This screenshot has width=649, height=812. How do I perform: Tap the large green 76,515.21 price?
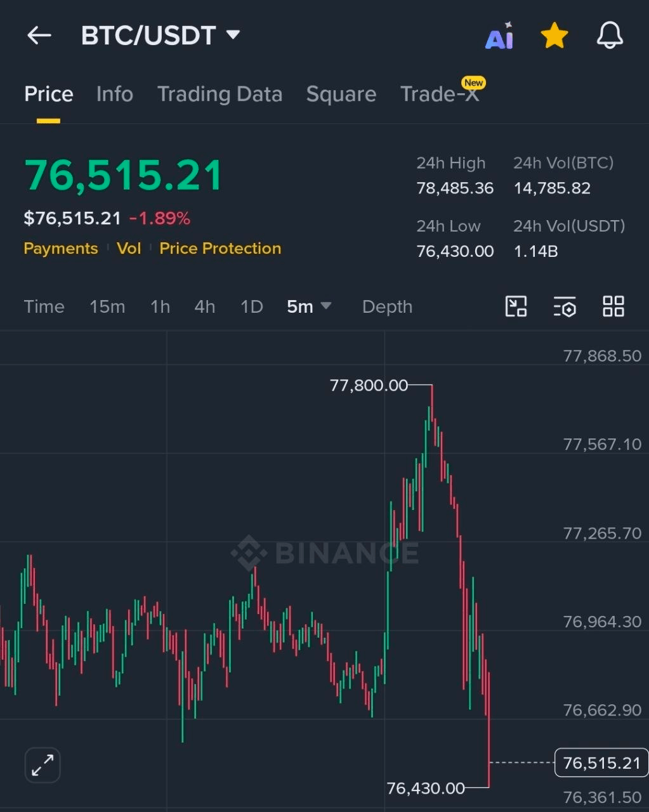pos(124,175)
